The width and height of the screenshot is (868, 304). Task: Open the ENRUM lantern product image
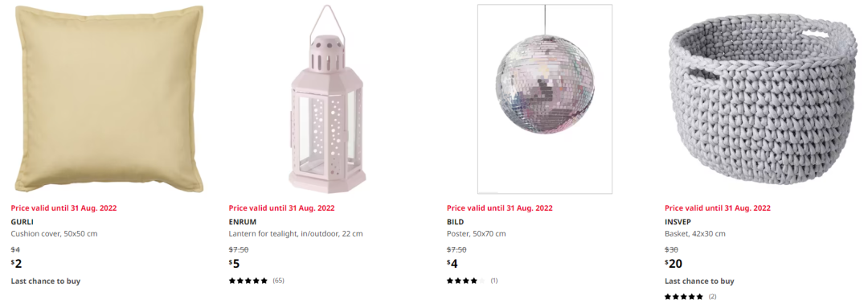326,99
